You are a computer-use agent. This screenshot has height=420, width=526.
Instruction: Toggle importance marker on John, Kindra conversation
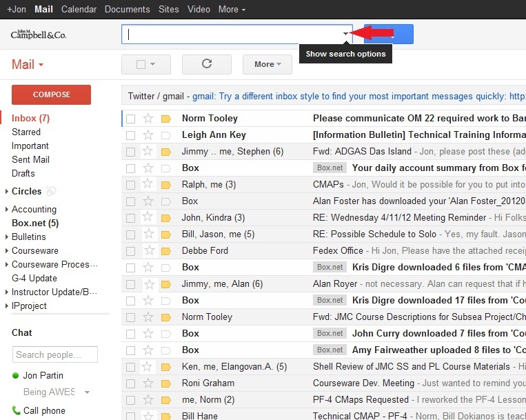point(166,218)
